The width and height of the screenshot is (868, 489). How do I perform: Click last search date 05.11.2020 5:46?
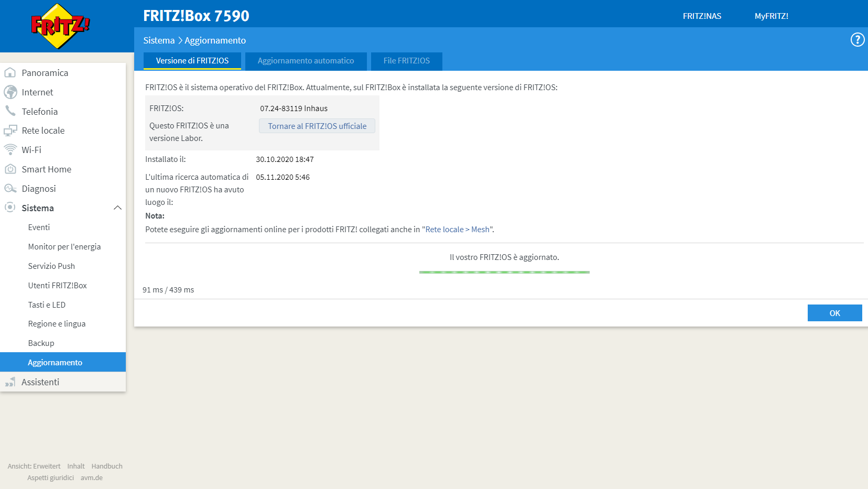click(x=283, y=177)
